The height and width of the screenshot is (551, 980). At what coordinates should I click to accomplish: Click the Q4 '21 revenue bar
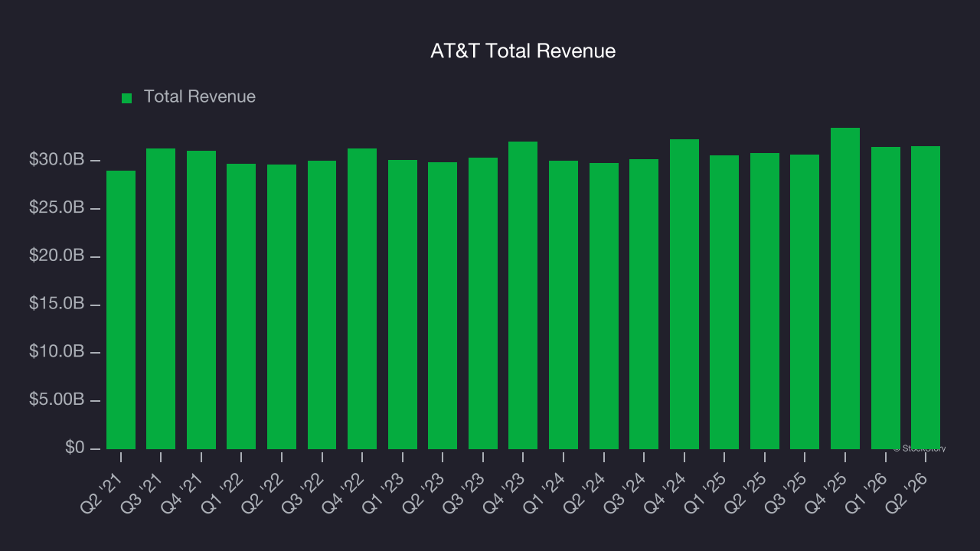pyautogui.click(x=201, y=300)
